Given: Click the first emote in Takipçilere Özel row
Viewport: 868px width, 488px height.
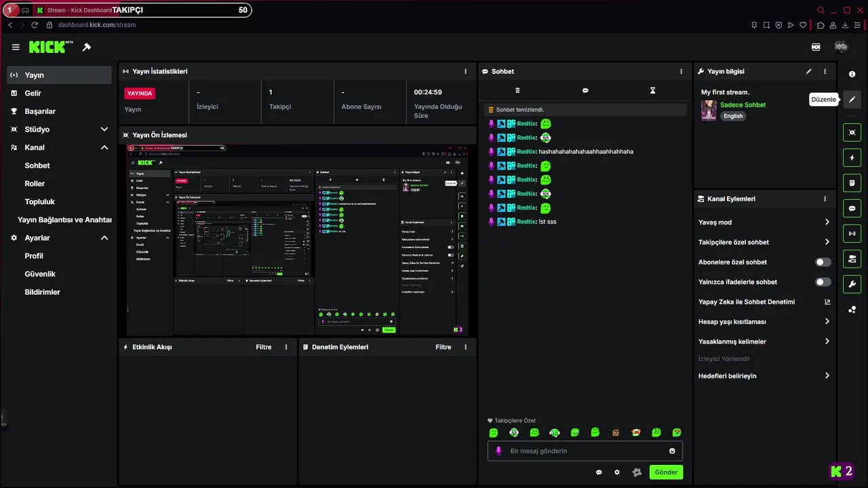Looking at the screenshot, I should tap(494, 432).
